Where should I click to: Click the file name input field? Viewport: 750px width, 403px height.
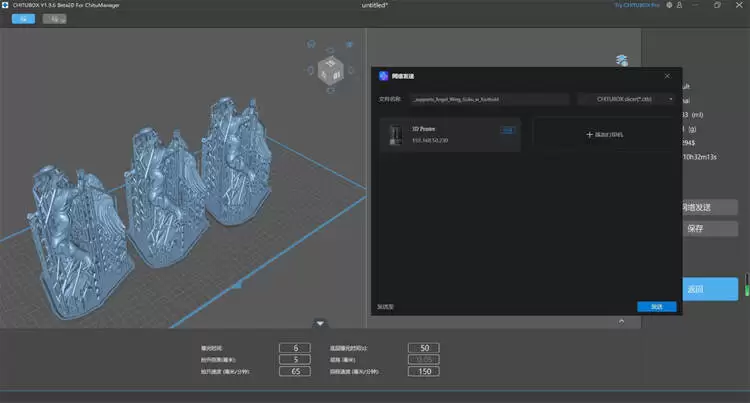click(x=474, y=99)
